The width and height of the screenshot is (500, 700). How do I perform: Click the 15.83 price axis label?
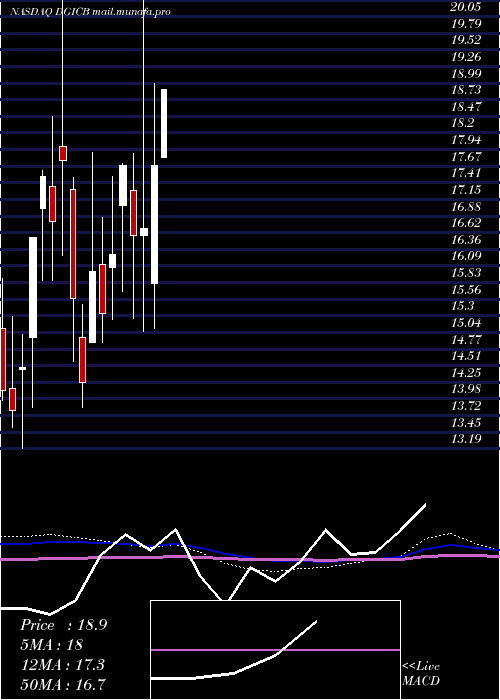(x=466, y=273)
